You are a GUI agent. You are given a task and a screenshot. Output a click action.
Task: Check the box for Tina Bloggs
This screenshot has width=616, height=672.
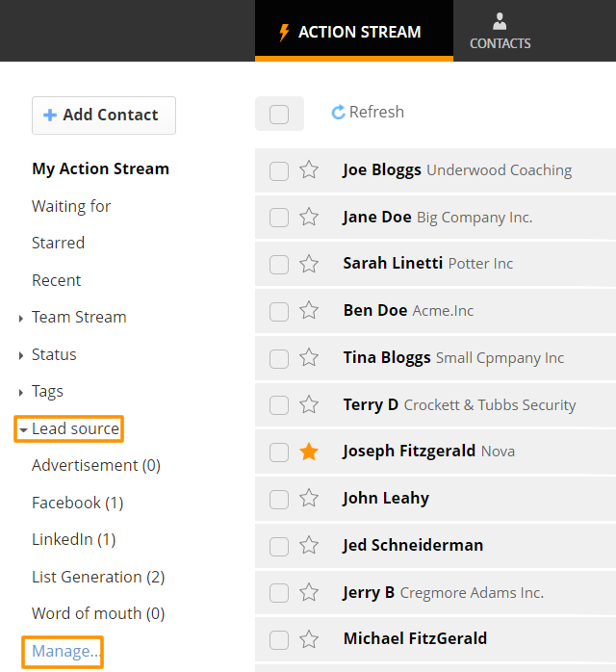tap(279, 359)
